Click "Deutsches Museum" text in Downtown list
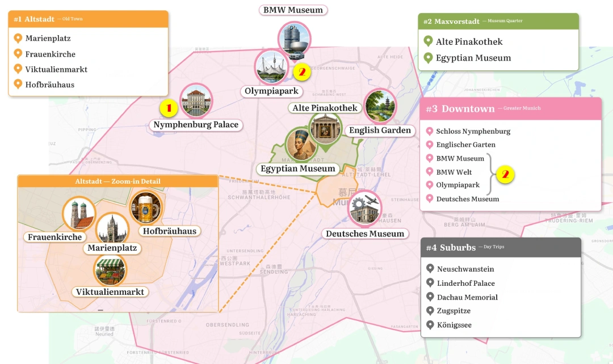 468,199
